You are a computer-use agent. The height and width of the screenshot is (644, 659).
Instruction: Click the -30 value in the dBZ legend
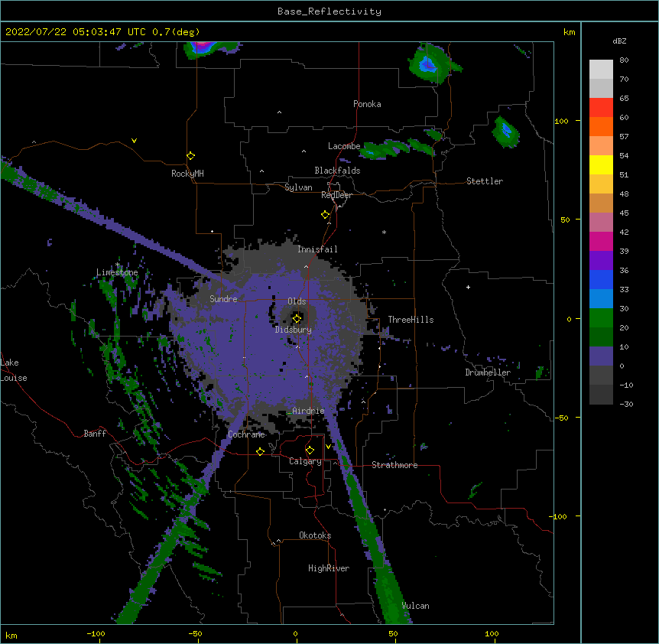point(626,405)
